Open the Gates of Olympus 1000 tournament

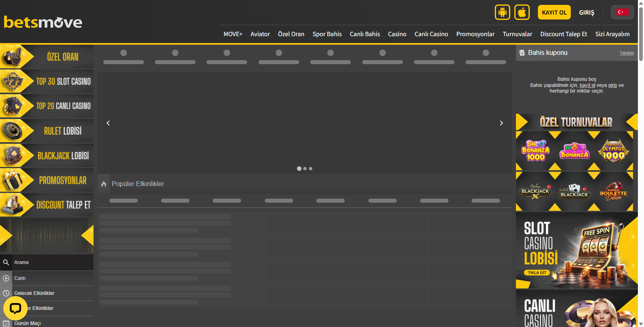pyautogui.click(x=613, y=151)
